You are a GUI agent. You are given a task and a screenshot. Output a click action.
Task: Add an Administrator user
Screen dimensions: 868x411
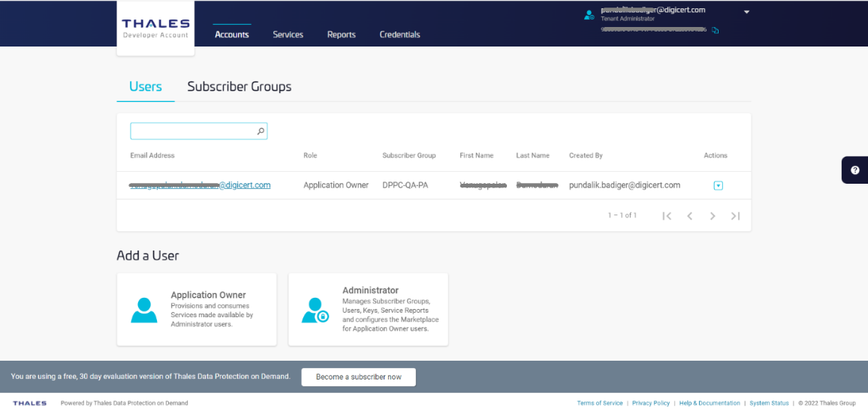(368, 310)
